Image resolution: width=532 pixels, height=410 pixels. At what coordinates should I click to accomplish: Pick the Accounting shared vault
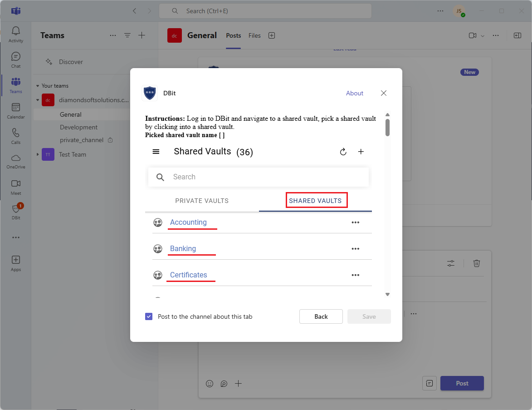[x=188, y=222]
